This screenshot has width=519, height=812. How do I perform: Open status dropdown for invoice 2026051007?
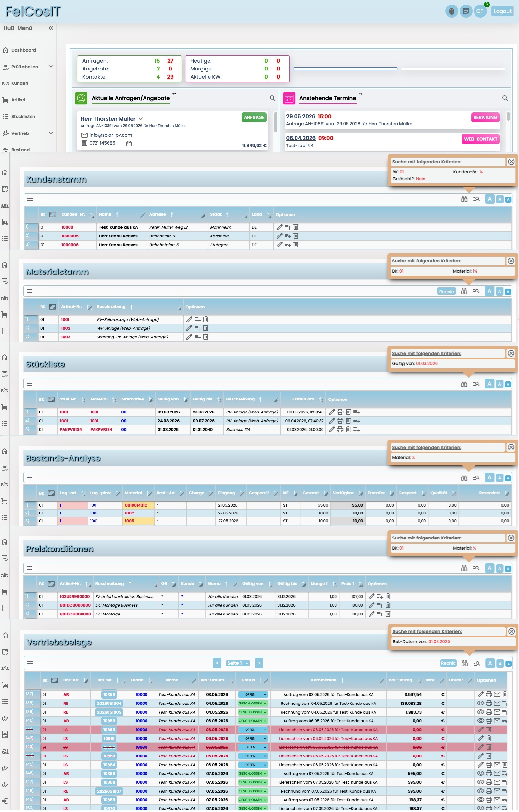(253, 791)
